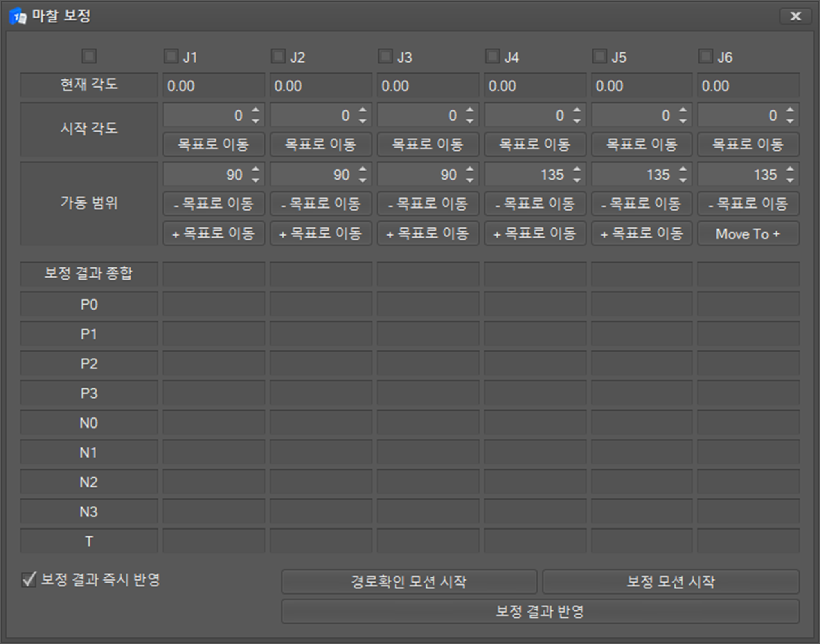
Task: Check the J4 joint checkbox
Action: click(492, 56)
